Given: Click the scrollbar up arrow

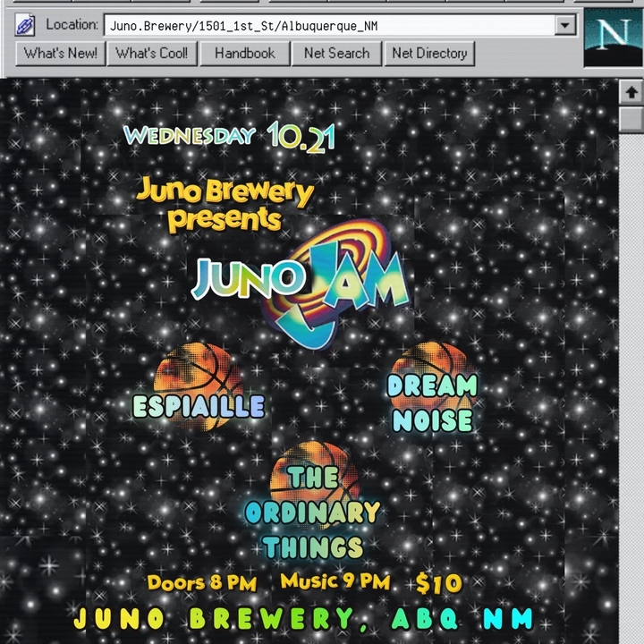Looking at the screenshot, I should click(631, 92).
